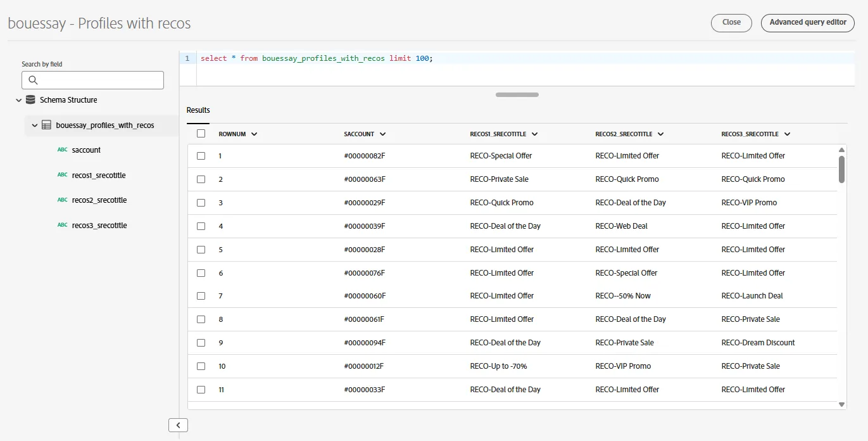
Task: Select the recos3_srecotitle field in the tree
Action: [99, 226]
